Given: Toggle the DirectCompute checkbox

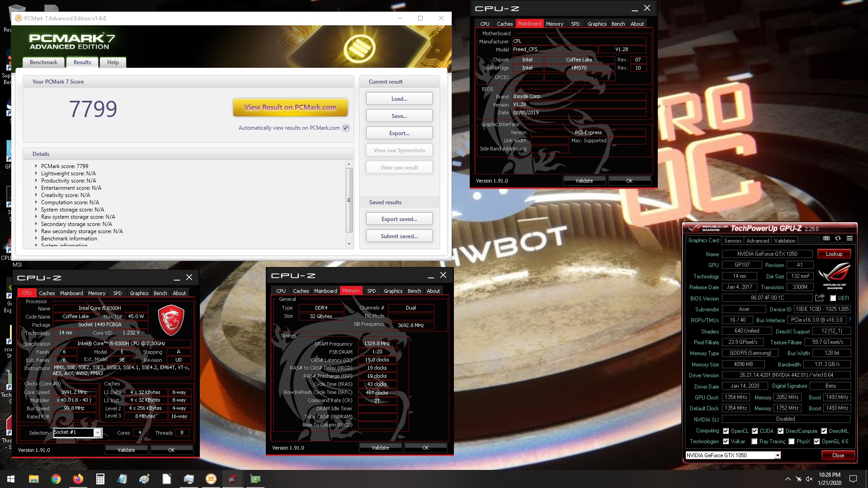Looking at the screenshot, I should coord(780,431).
